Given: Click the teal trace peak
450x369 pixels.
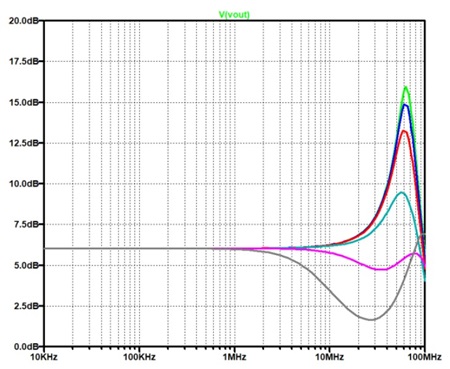Looking at the screenshot, I should click(x=402, y=193).
